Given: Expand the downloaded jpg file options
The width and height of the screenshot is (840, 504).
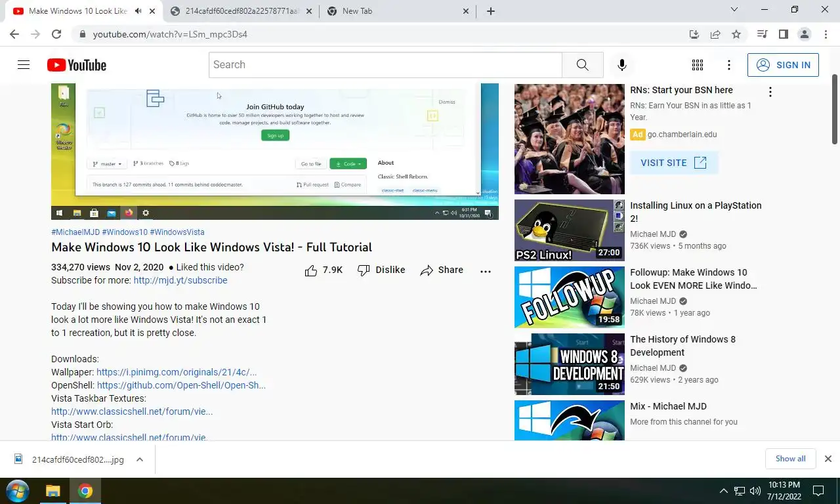Looking at the screenshot, I should pos(140,459).
